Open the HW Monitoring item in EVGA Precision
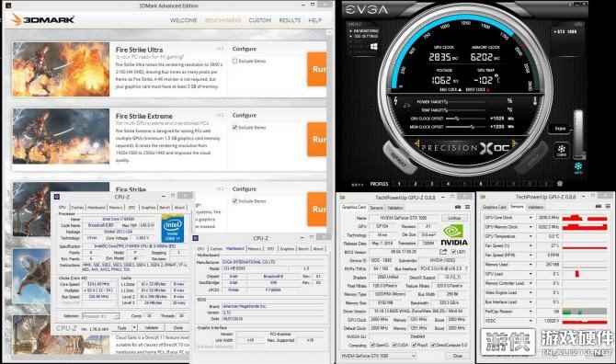Screen dimensions: 616x364 click(365, 31)
